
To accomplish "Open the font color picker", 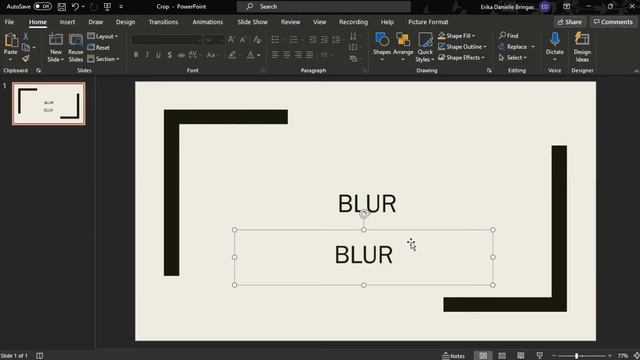I will pos(253,55).
